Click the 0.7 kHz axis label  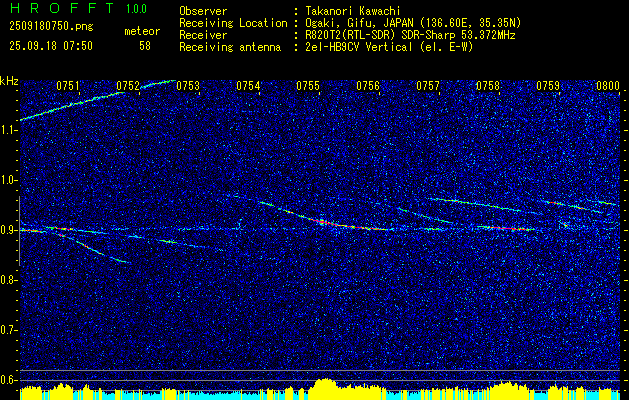point(8,330)
